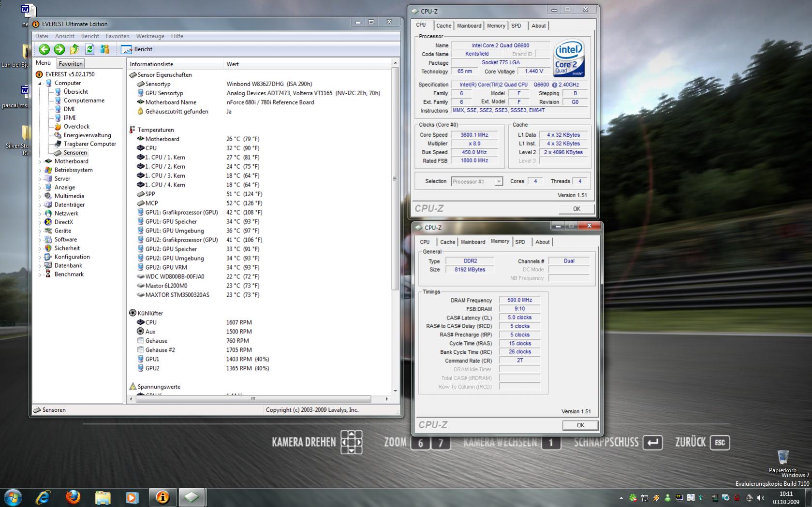Screen dimensions: 812x507
Task: Launch Firefox from the taskbar
Action: [x=73, y=497]
